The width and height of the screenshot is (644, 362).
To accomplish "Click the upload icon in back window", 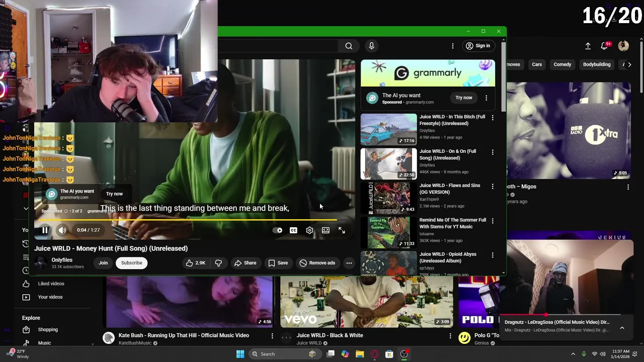I will [x=588, y=46].
